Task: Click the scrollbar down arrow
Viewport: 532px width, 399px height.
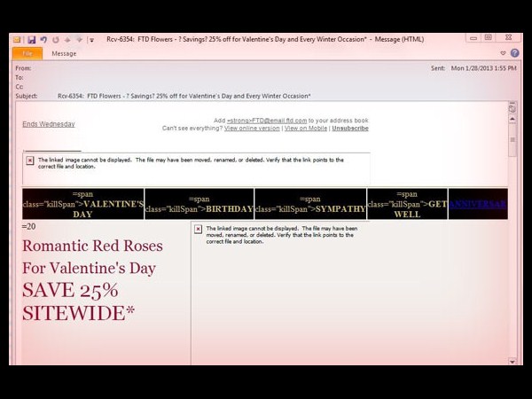Action: pyautogui.click(x=512, y=362)
